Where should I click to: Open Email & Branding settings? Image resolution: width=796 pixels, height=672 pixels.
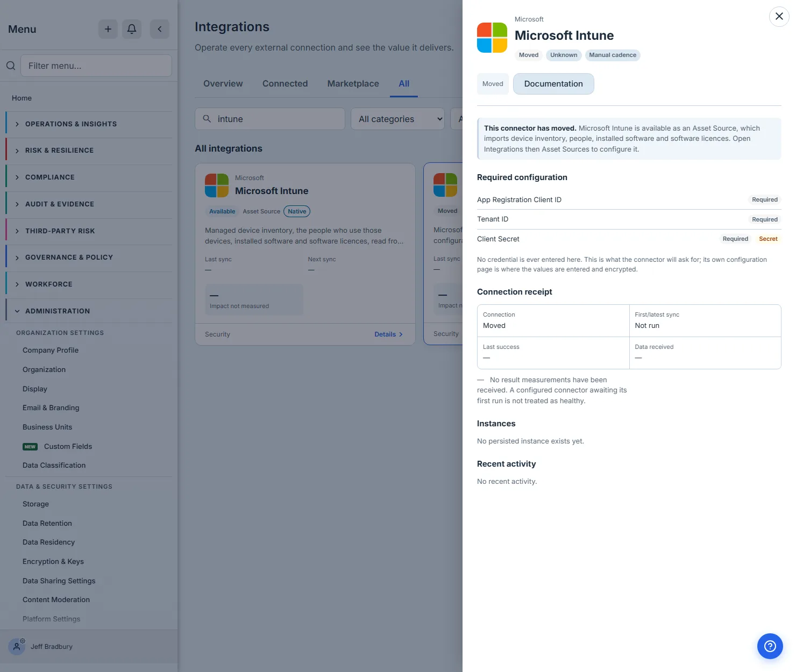[51, 408]
